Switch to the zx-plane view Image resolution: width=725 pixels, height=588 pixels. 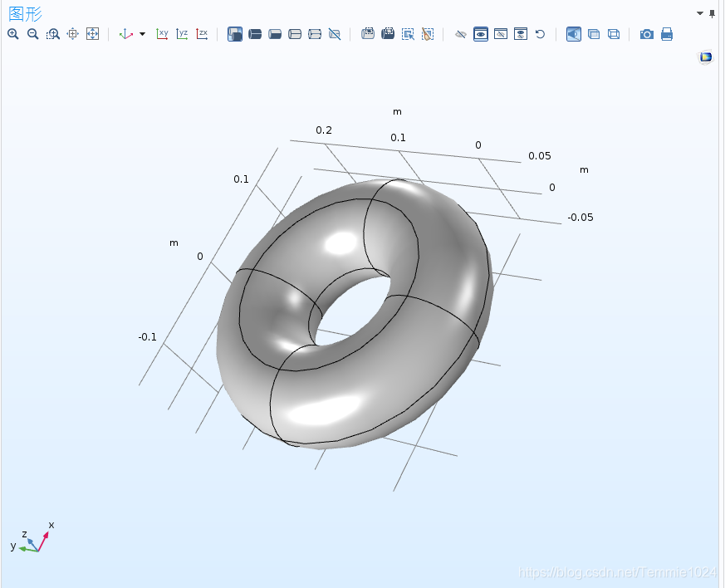click(202, 34)
